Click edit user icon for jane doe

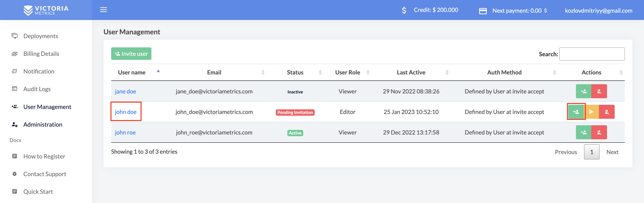click(x=583, y=91)
